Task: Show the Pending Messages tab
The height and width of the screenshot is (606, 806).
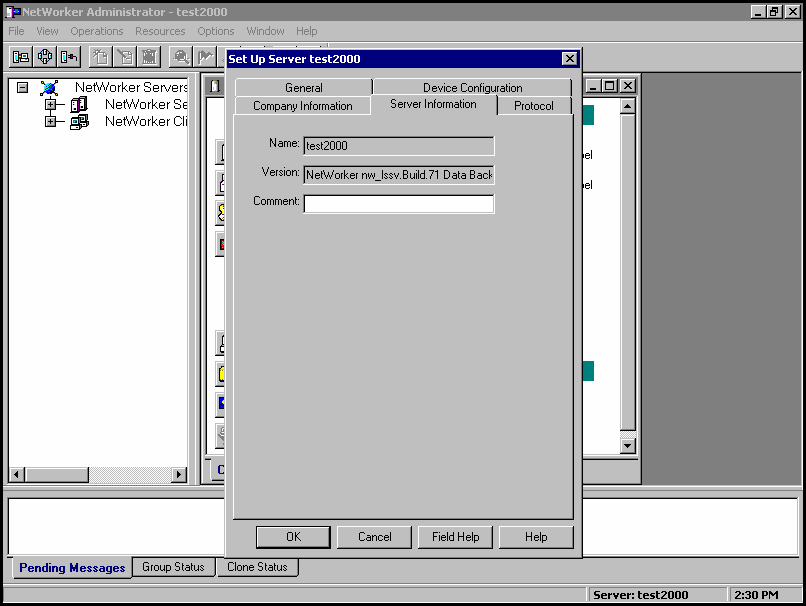Action: click(x=72, y=568)
